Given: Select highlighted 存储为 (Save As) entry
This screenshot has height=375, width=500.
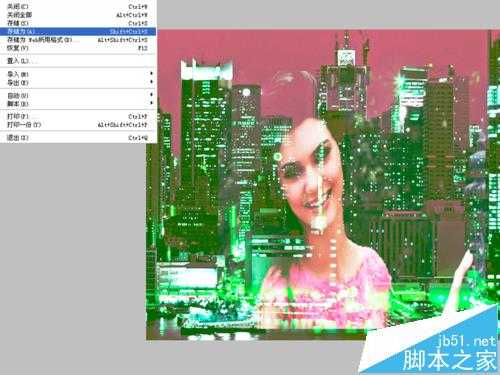Looking at the screenshot, I should click(x=78, y=32).
